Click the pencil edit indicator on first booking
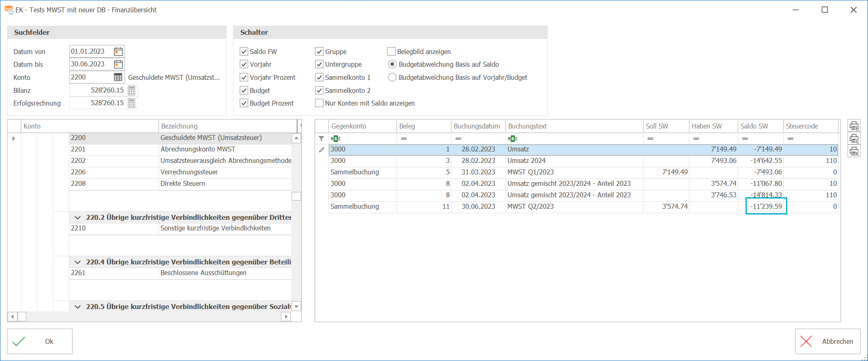 click(322, 150)
